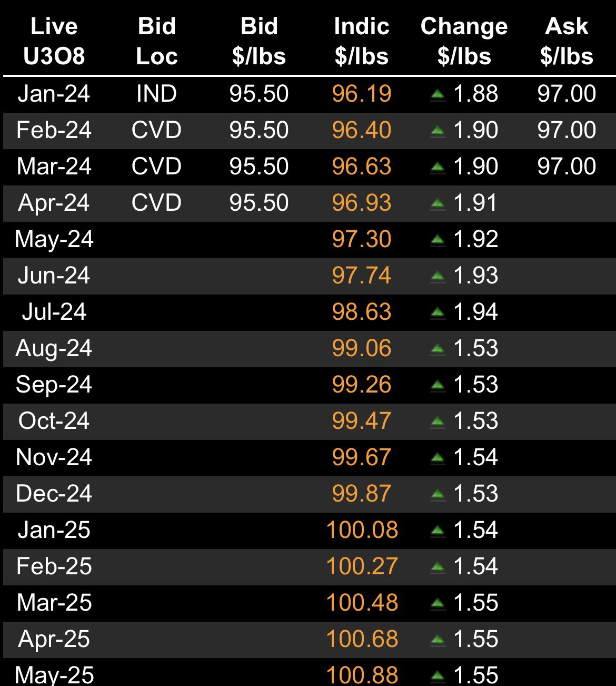Click the green up arrow in Jan-24 row
Viewport: 616px width, 686px height.
click(x=438, y=95)
